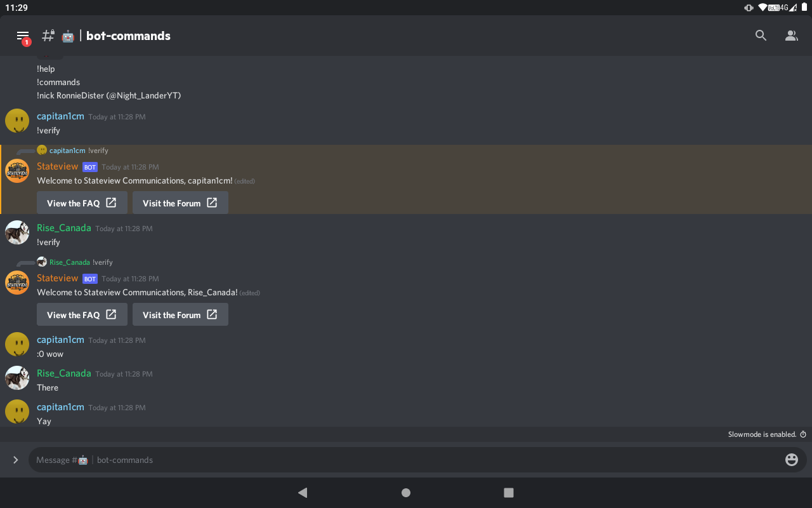Tap Rise_Canada's avatar next to There

[x=16, y=378]
